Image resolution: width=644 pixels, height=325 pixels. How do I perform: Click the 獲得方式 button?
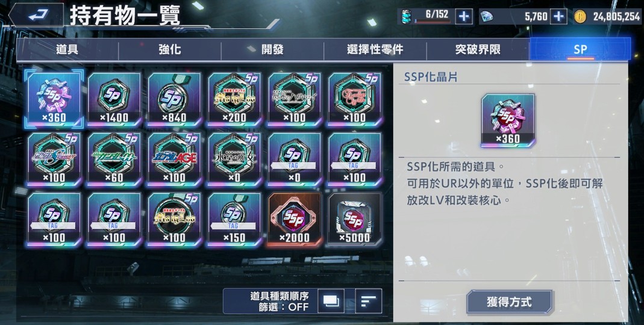click(x=509, y=302)
